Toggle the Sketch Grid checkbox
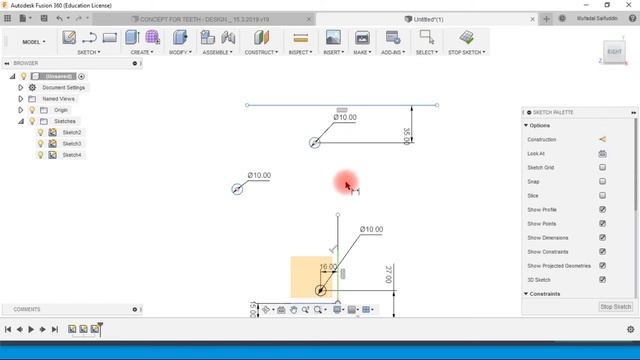Screen dimensions: 640x360 pyautogui.click(x=602, y=167)
